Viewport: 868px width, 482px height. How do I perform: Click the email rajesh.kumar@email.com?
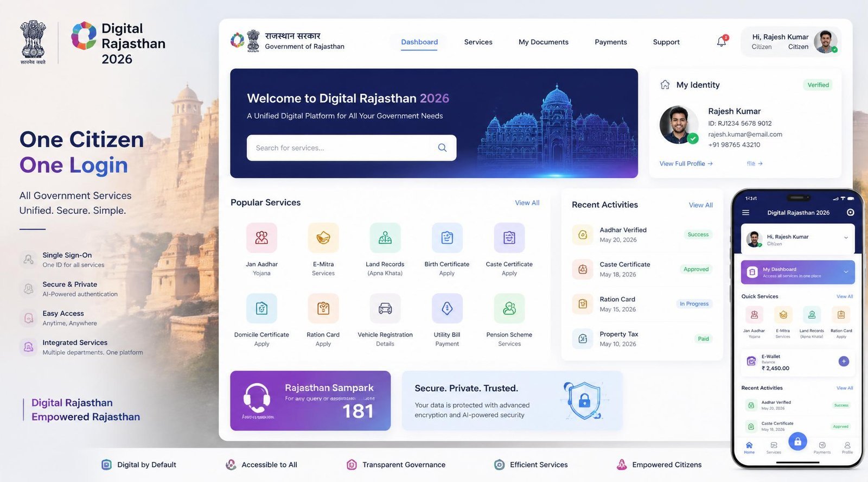(x=745, y=134)
